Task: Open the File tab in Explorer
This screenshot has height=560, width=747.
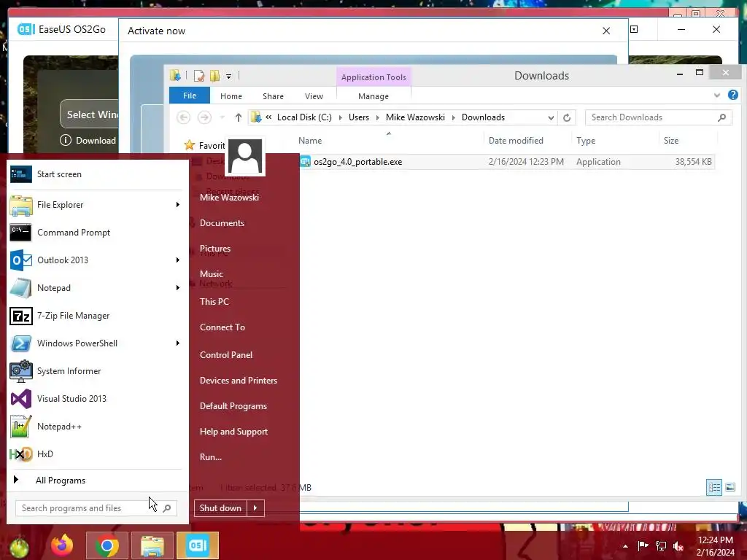Action: [x=190, y=96]
